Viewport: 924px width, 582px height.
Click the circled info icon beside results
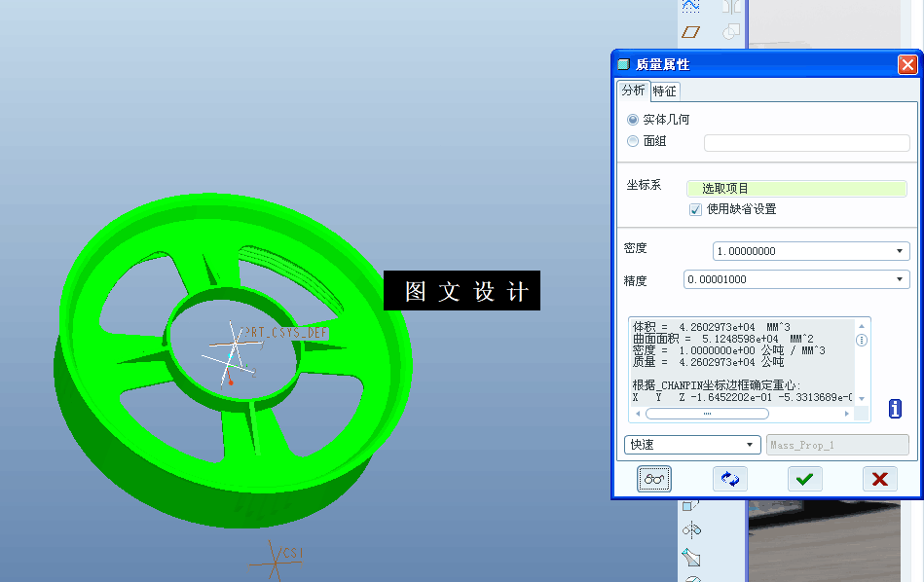pyautogui.click(x=862, y=340)
